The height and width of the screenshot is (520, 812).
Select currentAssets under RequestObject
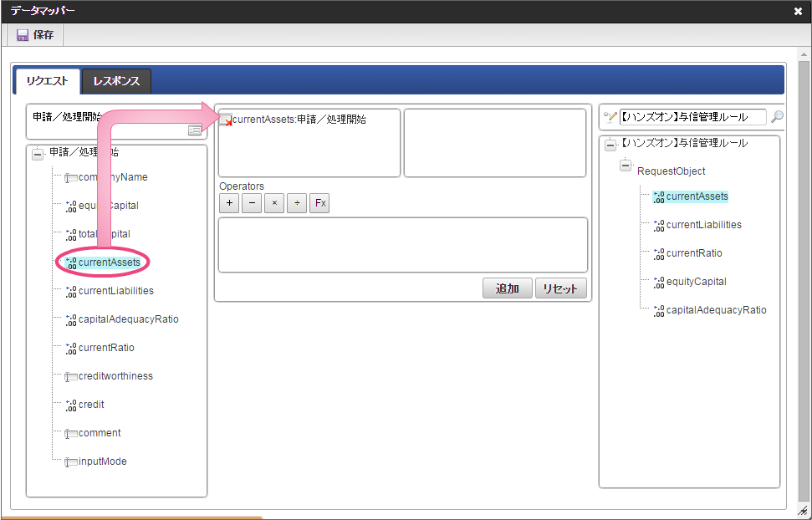tap(697, 196)
